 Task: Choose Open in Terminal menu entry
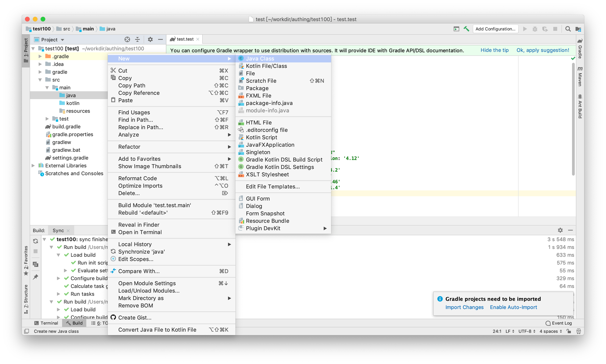point(140,232)
